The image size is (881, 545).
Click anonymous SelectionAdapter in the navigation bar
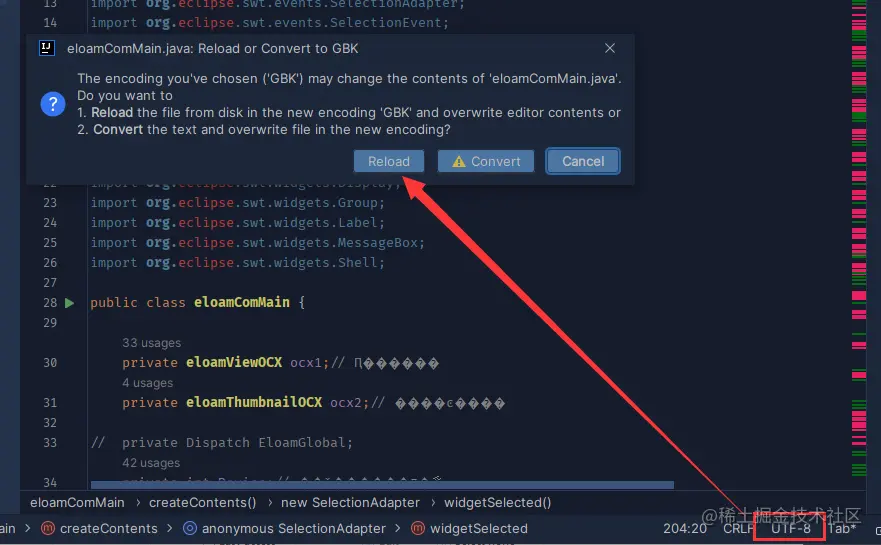pyautogui.click(x=293, y=529)
